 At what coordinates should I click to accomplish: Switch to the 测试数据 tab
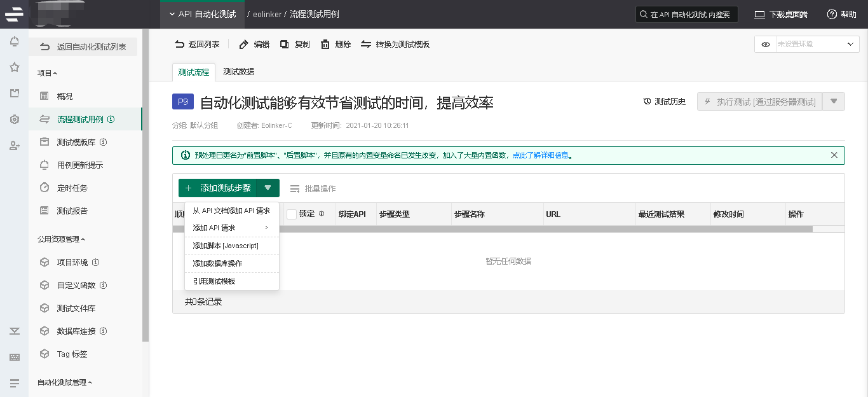(239, 72)
